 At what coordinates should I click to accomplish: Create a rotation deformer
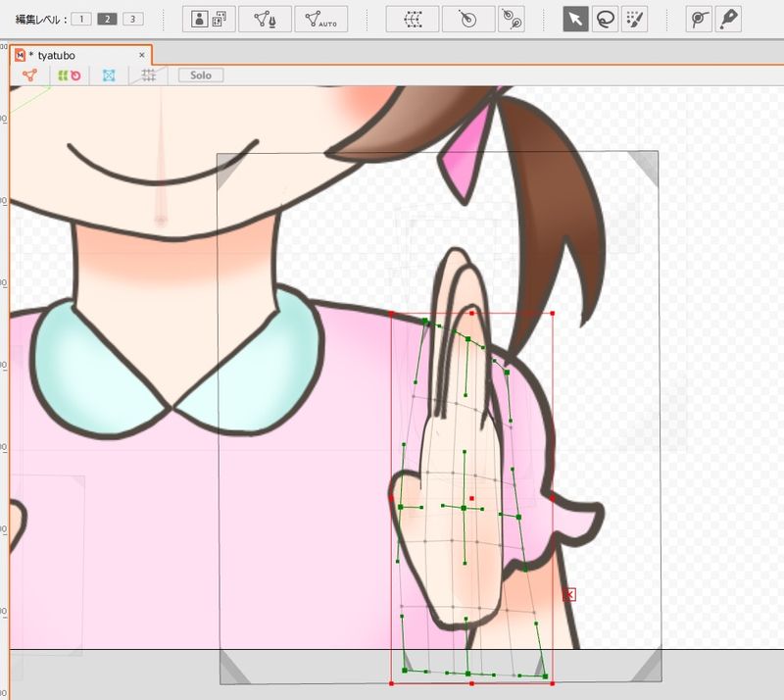[x=467, y=19]
